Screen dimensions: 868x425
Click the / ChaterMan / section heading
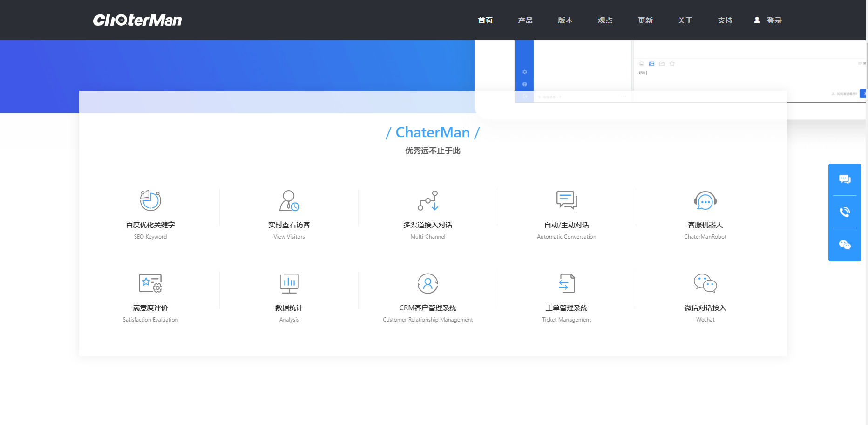433,133
